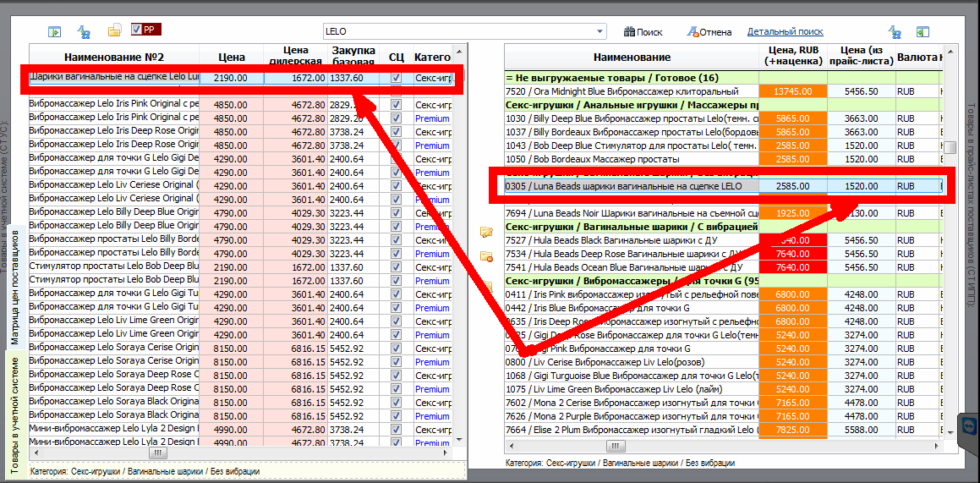980x483 pixels.
Task: Toggle СЦ checkbox for Billy Deep Blue Premium row
Action: [x=396, y=227]
